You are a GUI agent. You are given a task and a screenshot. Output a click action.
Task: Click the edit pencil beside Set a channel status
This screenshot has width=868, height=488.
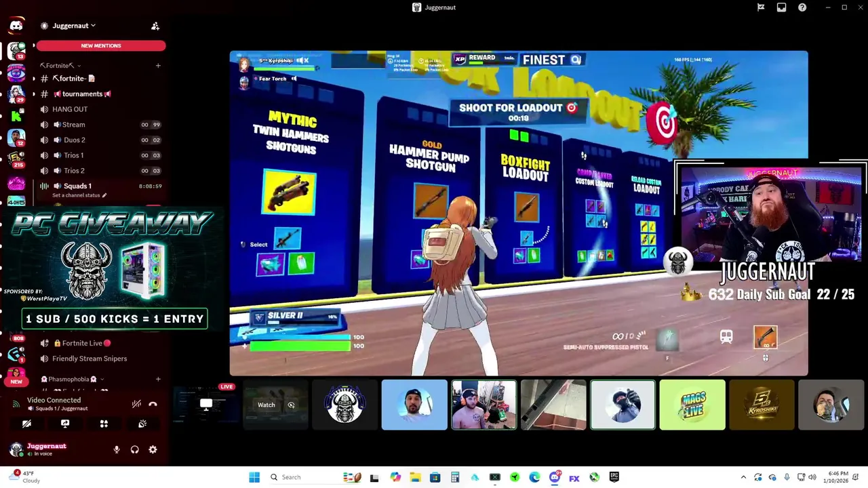point(104,195)
